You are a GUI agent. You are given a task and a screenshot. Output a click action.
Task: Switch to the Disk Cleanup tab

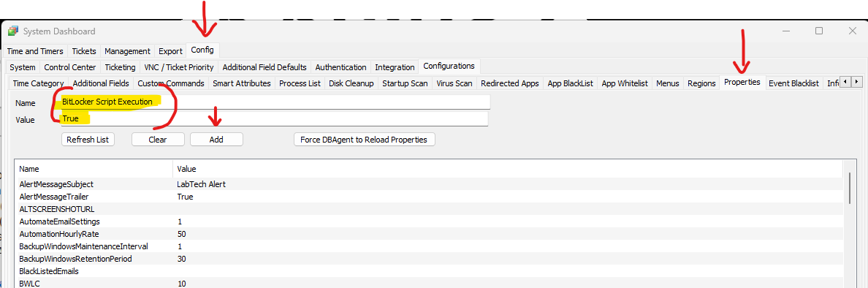pyautogui.click(x=351, y=83)
